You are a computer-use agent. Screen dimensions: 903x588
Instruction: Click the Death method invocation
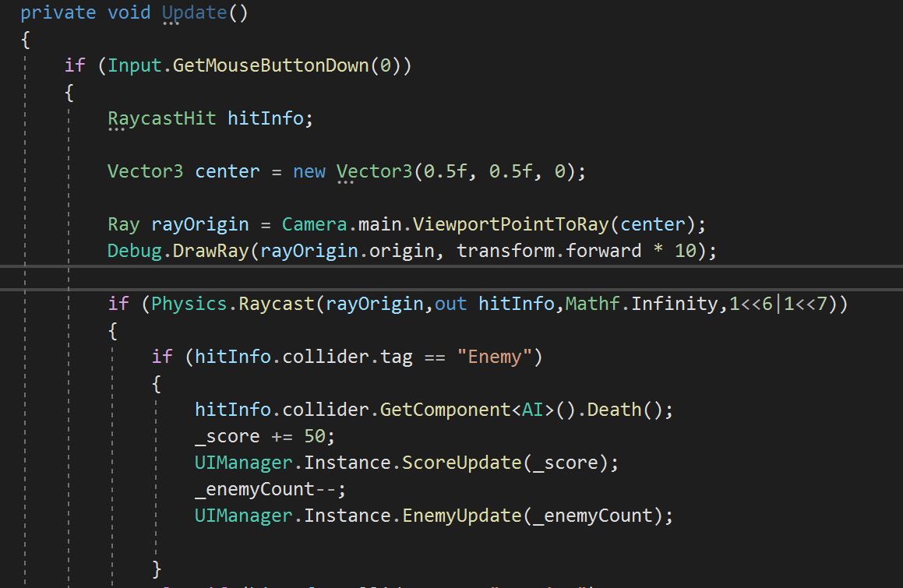pos(612,409)
